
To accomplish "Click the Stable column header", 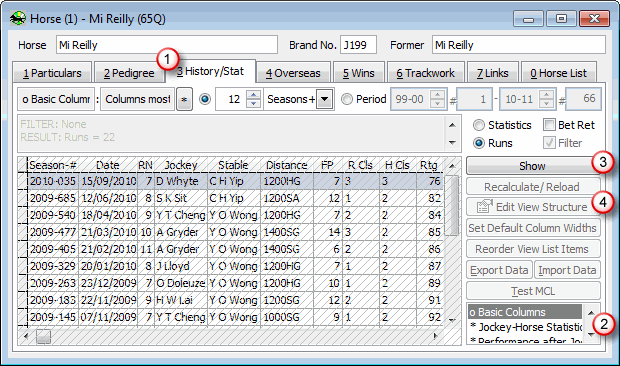I will 234,165.
